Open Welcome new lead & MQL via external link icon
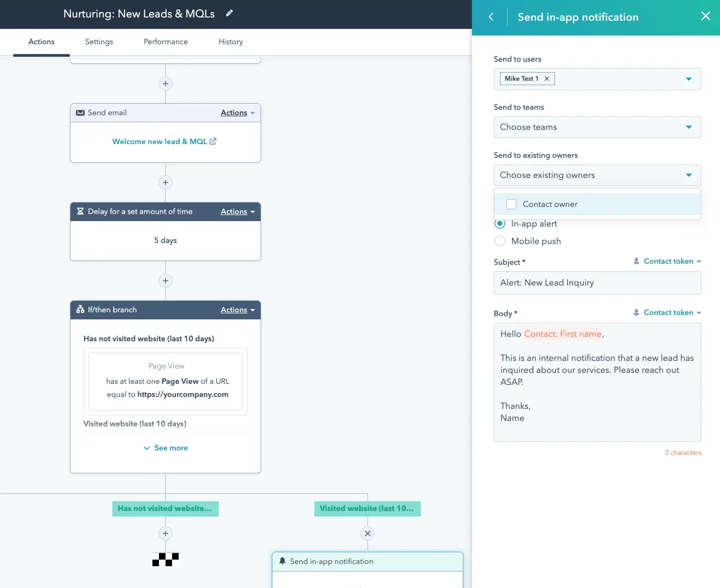The image size is (720, 588). click(213, 141)
